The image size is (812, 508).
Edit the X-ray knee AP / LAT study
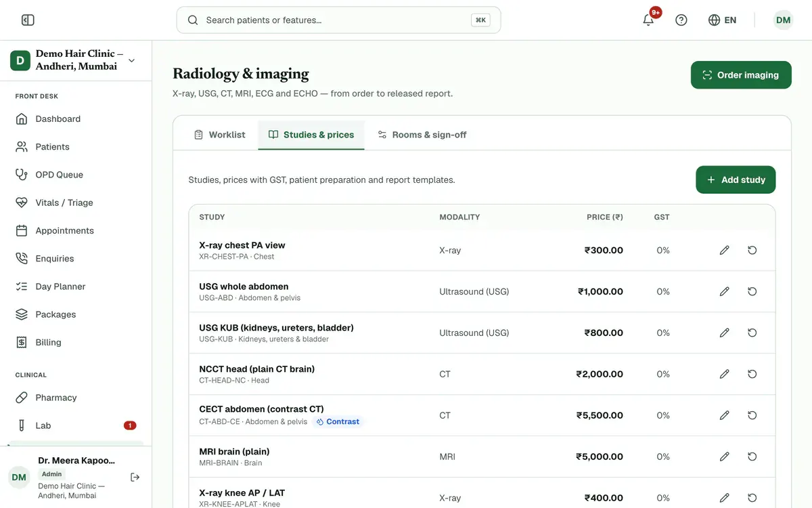(x=725, y=499)
